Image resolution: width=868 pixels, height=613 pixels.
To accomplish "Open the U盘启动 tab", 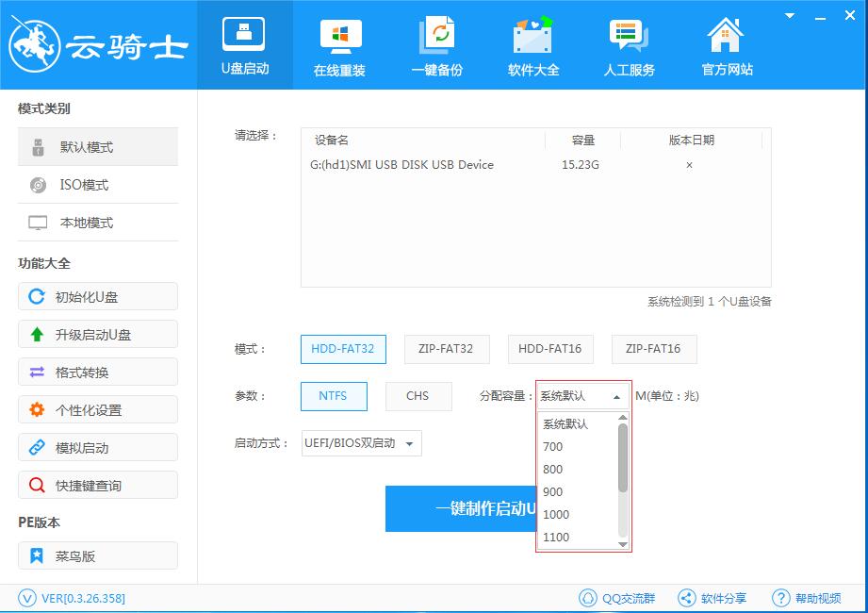I will pos(245,45).
